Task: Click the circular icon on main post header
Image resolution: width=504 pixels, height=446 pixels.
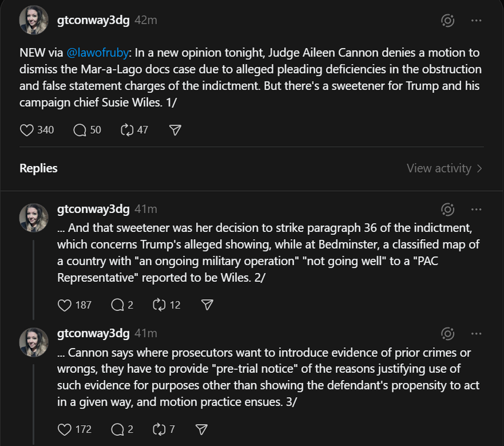Action: tap(448, 21)
